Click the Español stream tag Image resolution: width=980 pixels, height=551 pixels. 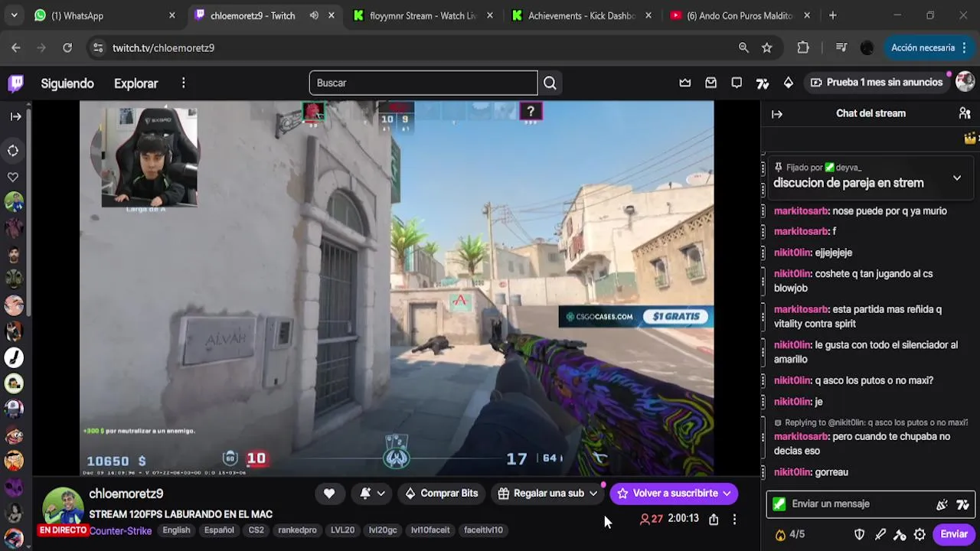click(219, 530)
